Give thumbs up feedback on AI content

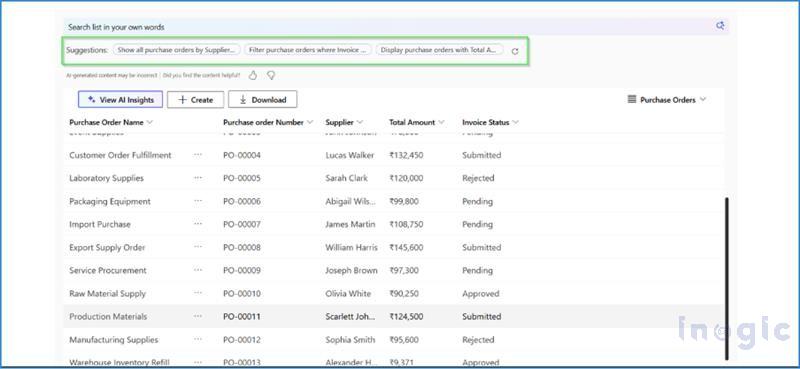[x=253, y=76]
